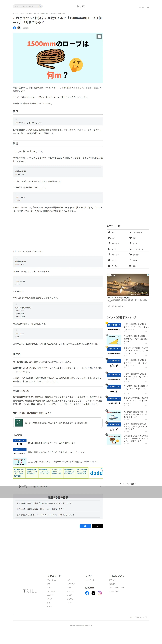The height and width of the screenshot is (644, 162).
Task: Open Yahoo! JAPANトップ external link
Action: click(138, 617)
